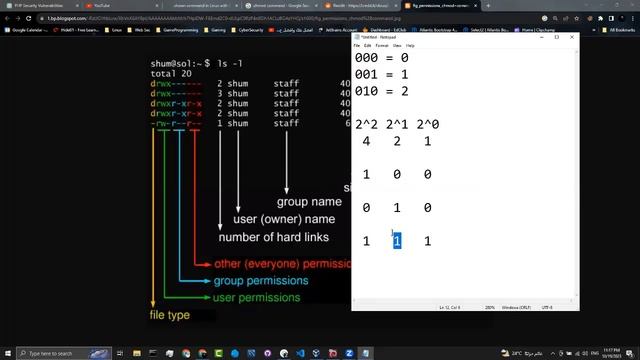Open the Format menu in Notepad
Viewport: 640px width, 360px height.
(382, 46)
